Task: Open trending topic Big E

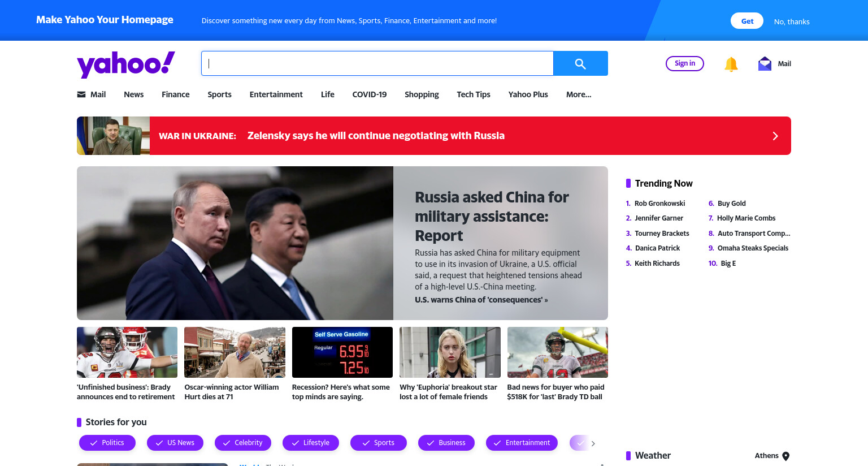Action: (x=728, y=264)
